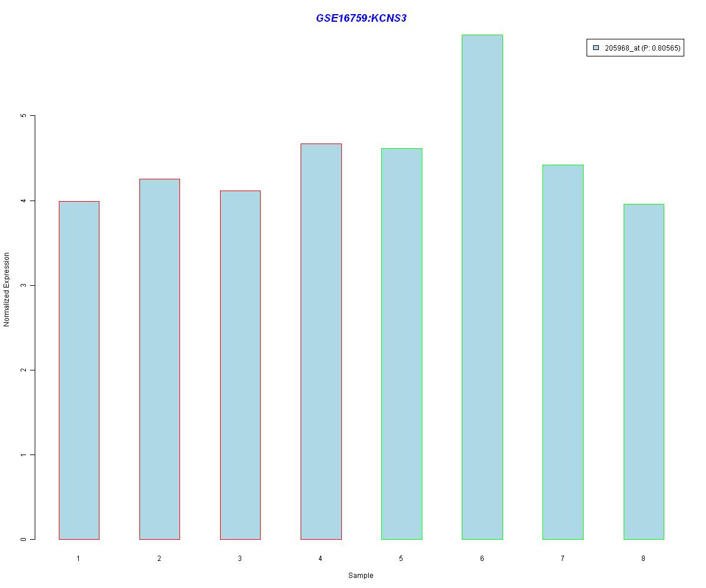Click the y-axis tick label 1
Image resolution: width=706 pixels, height=588 pixels.
pos(24,455)
